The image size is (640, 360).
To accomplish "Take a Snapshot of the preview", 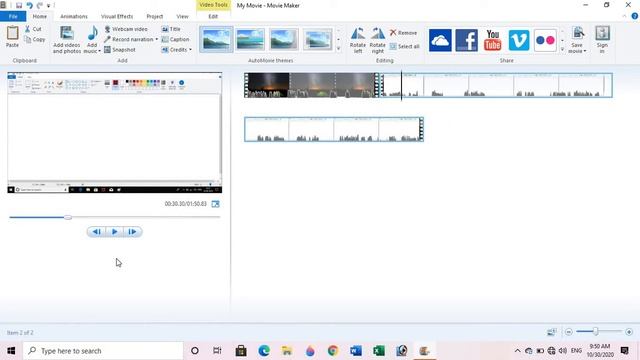I will pos(120,50).
